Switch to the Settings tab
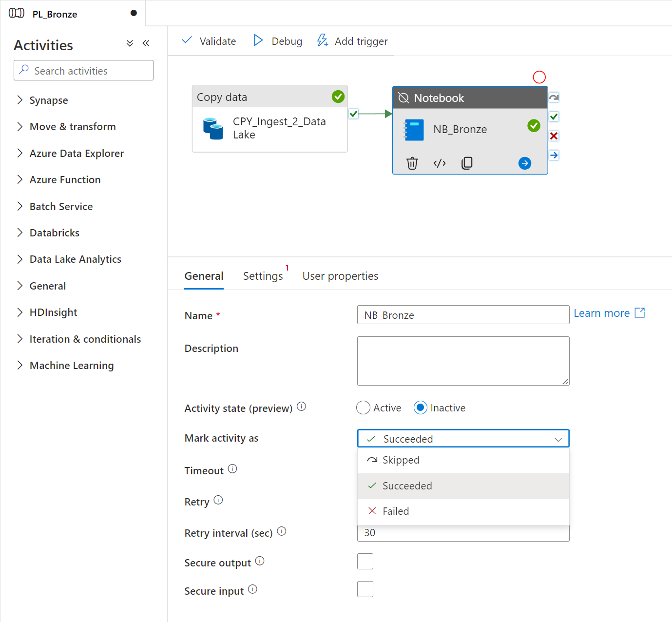 [263, 276]
